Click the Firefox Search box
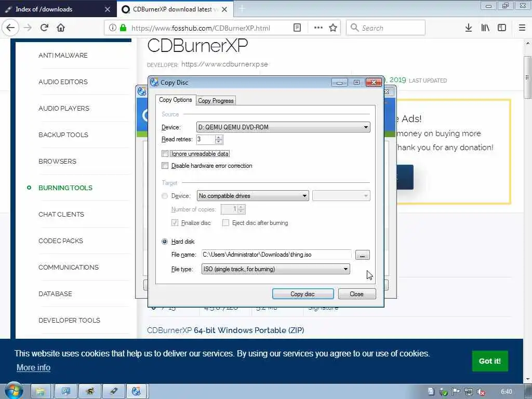The image size is (532, 399). pyautogui.click(x=385, y=28)
